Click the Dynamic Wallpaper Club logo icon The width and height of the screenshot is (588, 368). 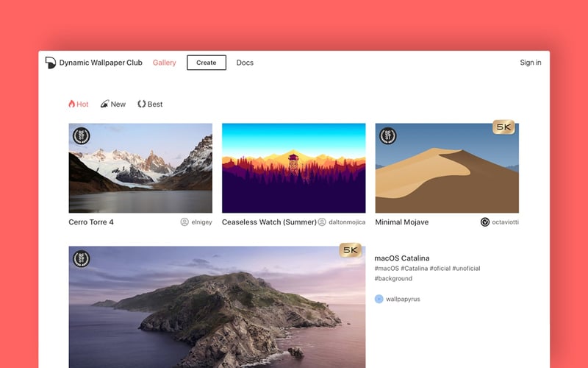point(50,63)
